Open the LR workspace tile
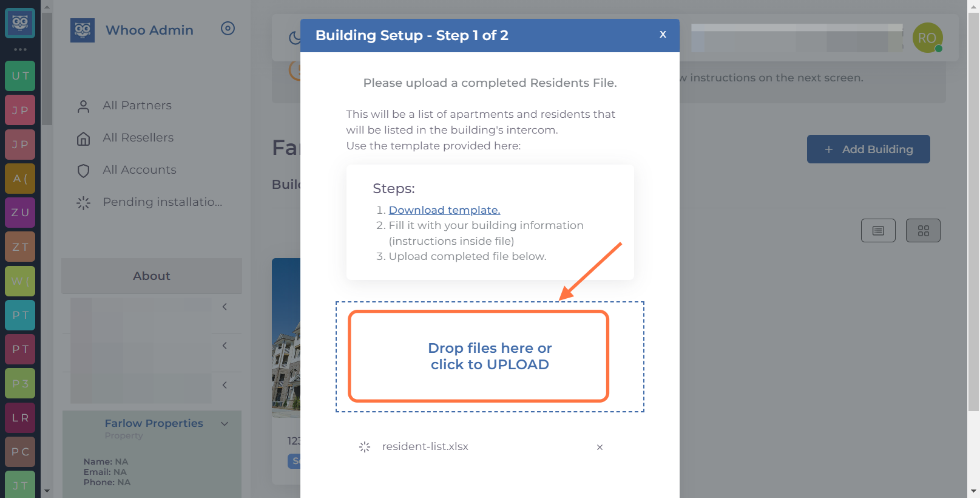Screen dimensions: 980x498 pyautogui.click(x=20, y=418)
